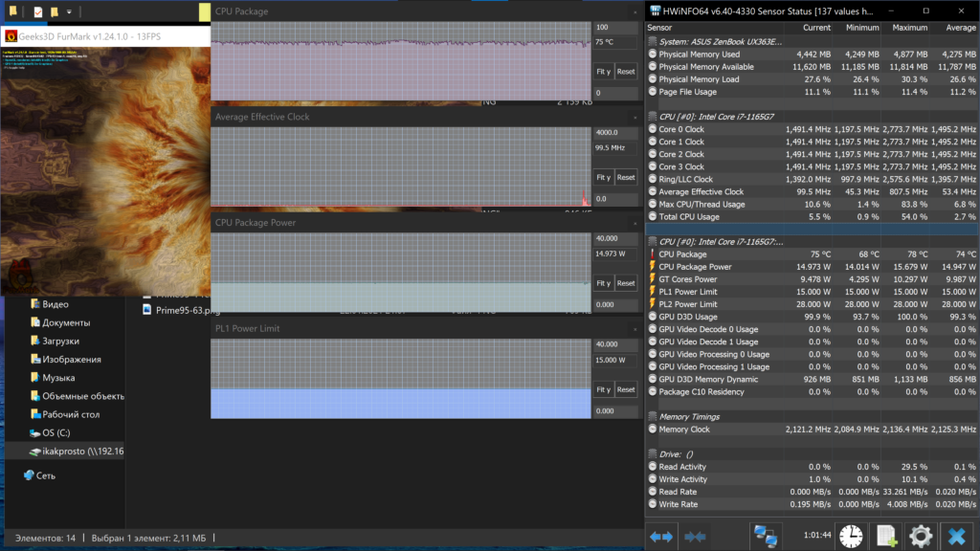The width and height of the screenshot is (980, 551).
Task: Select the Package C10 Residency row
Action: [x=812, y=391]
